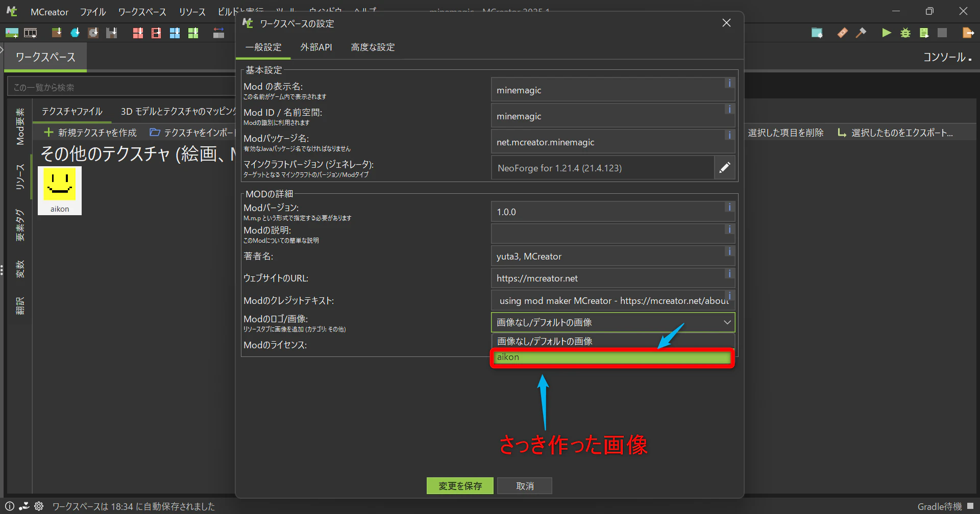Click the import block texture icon
Viewport: 980px width, 514px height.
[x=57, y=33]
